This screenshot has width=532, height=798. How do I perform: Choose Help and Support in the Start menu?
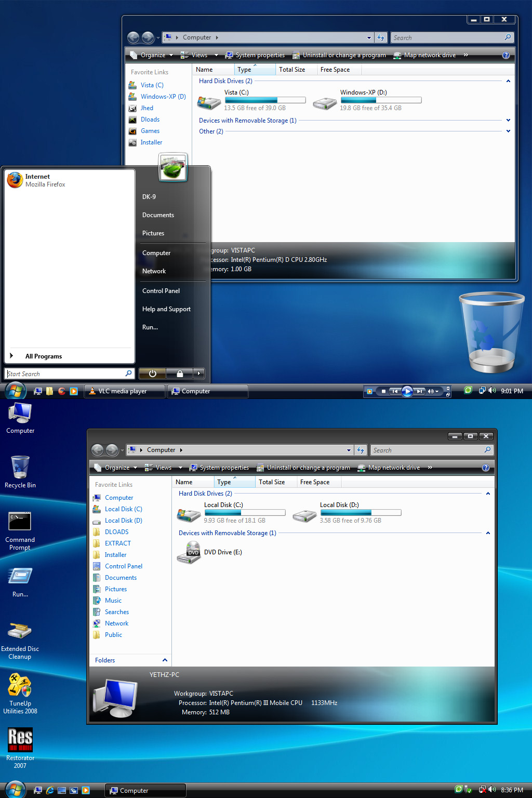[166, 309]
